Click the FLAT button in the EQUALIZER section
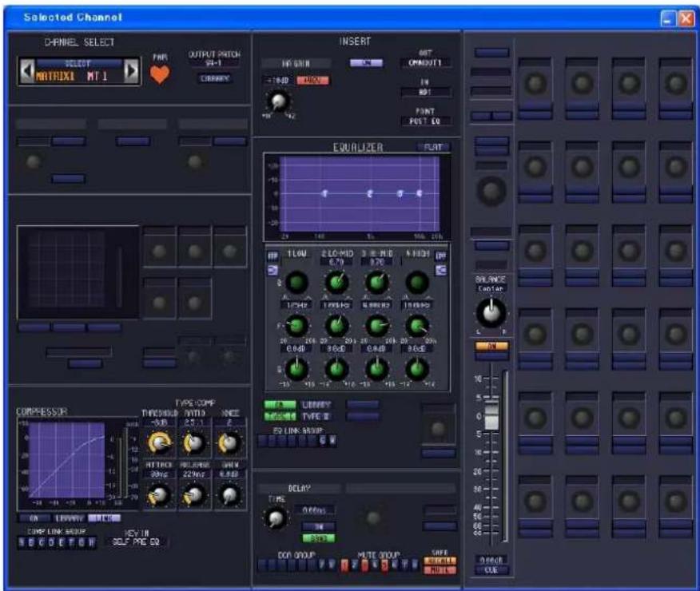This screenshot has width=700, height=591. (433, 147)
